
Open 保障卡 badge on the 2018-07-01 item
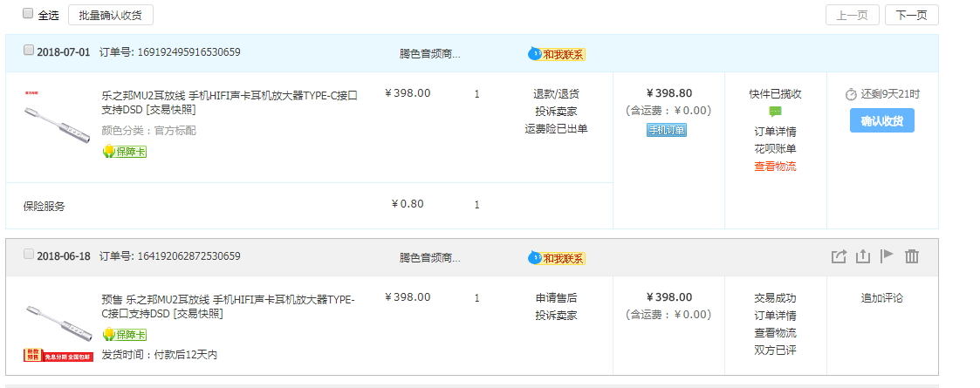coord(124,152)
